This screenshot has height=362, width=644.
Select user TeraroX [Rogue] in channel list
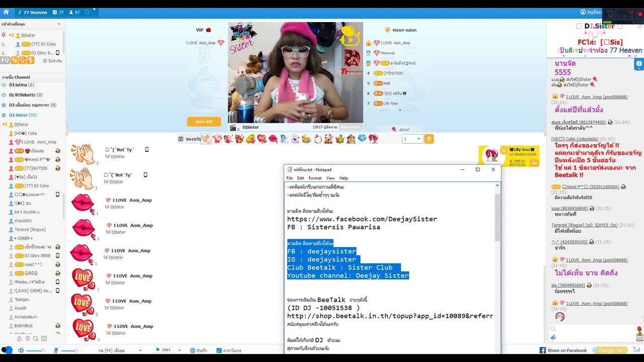[30, 229]
